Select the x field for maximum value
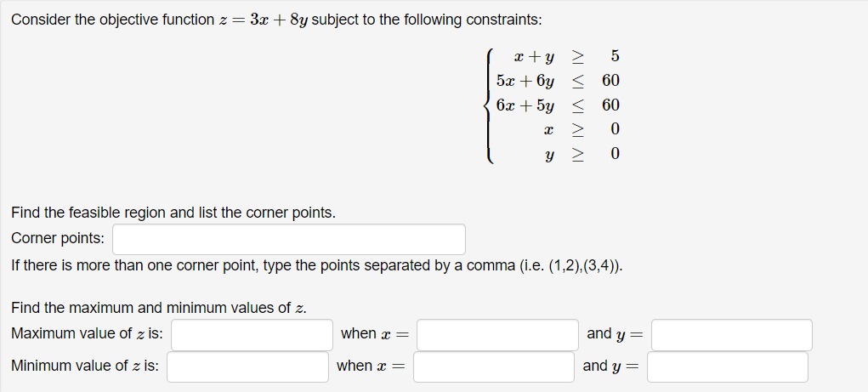Viewport: 868px width, 392px height. click(497, 335)
